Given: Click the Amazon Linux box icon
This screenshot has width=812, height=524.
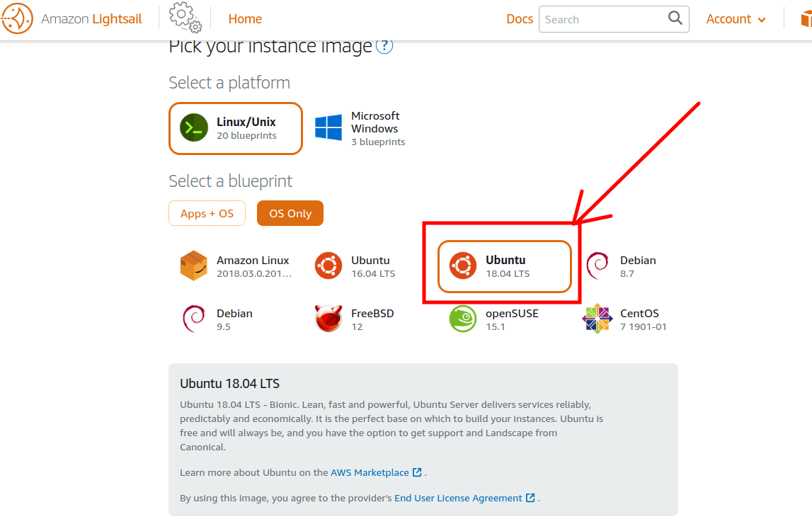Looking at the screenshot, I should (x=194, y=266).
